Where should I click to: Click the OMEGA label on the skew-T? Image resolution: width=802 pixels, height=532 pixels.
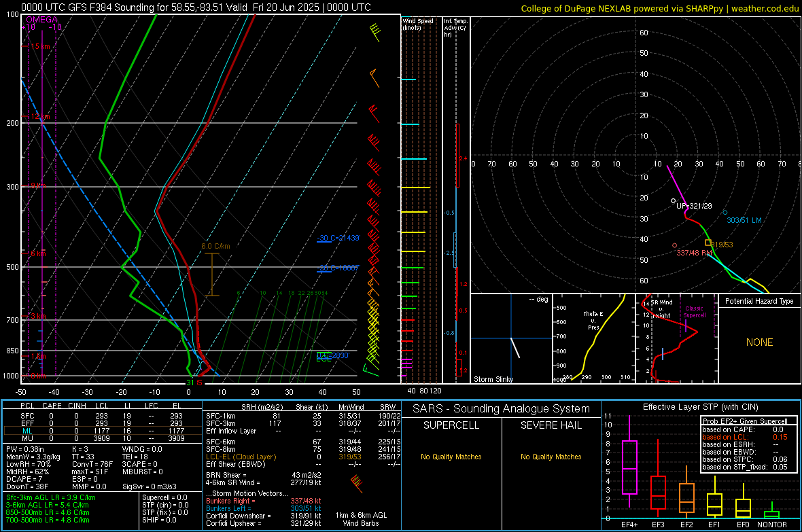coord(41,20)
